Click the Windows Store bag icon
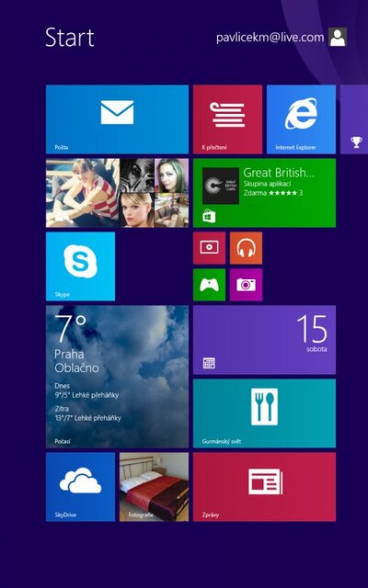 [x=209, y=217]
